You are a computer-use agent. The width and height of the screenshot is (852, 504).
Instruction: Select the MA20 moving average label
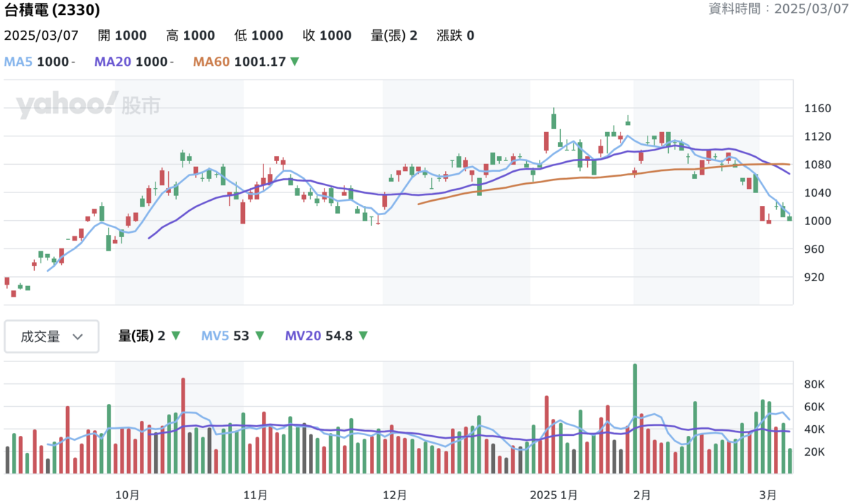(112, 62)
